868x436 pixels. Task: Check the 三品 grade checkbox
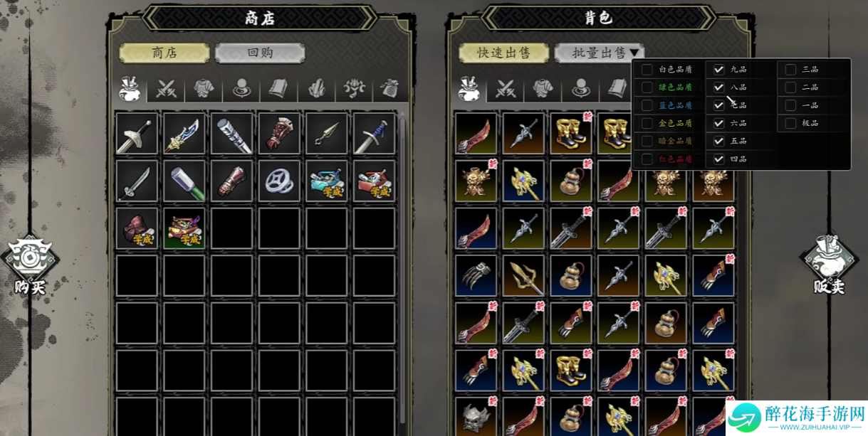tap(790, 70)
